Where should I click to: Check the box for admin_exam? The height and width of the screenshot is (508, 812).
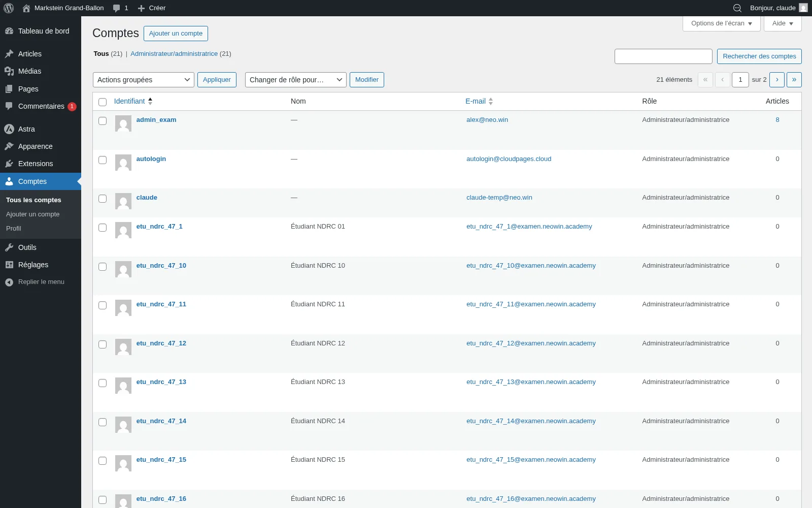[103, 121]
